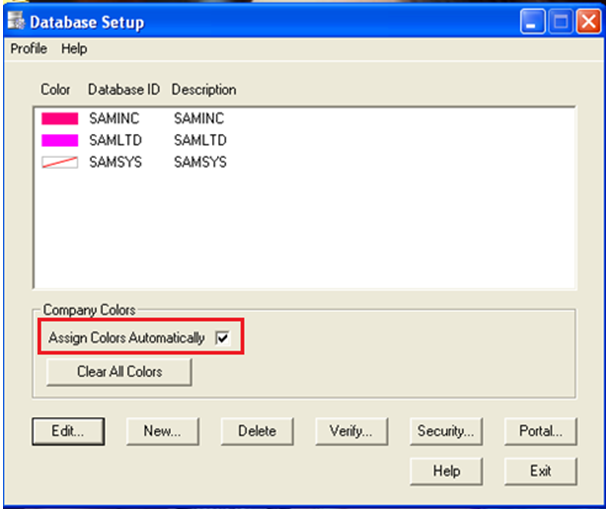Screen dimensions: 607x509
Task: Click the Portal... button
Action: (x=541, y=431)
